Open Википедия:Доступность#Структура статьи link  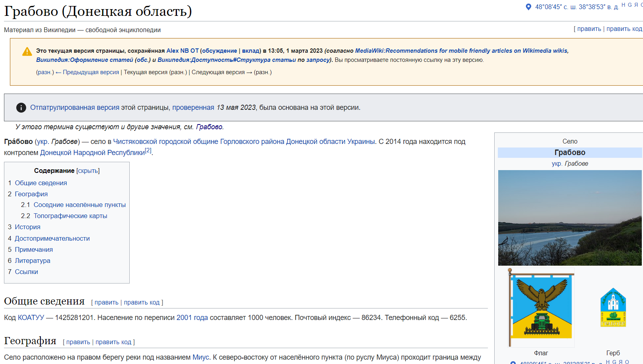(226, 60)
